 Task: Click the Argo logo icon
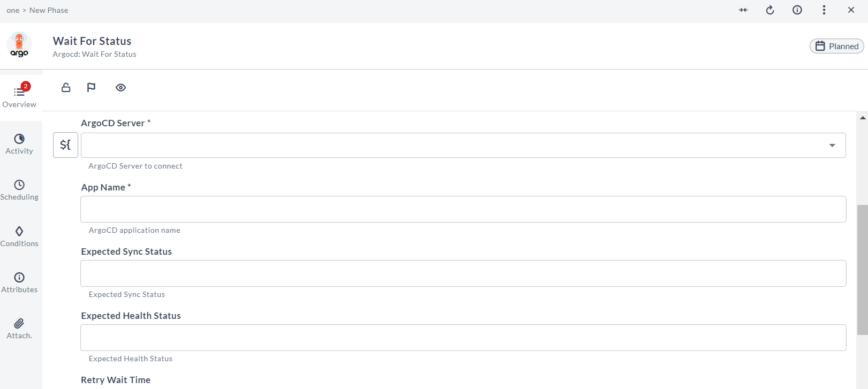(19, 45)
